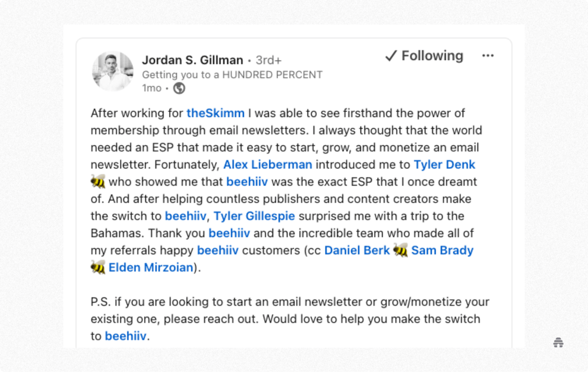
Task: Open the three-dot post options menu
Action: [x=488, y=55]
